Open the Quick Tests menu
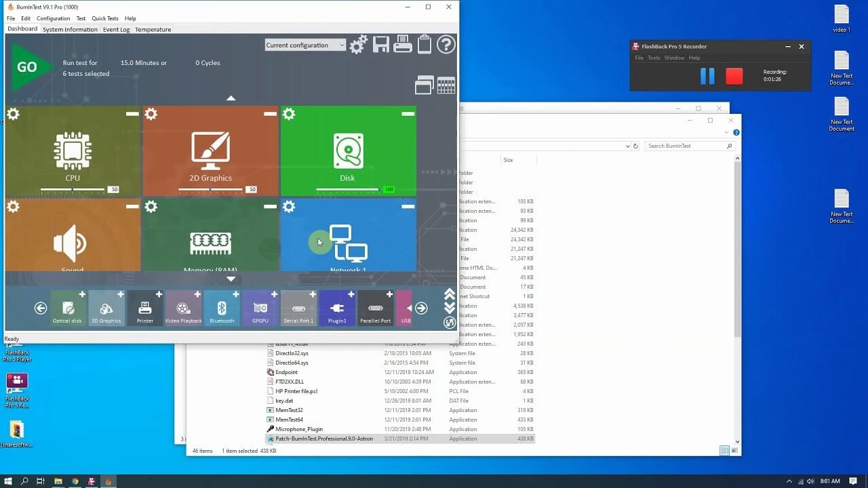 106,18
